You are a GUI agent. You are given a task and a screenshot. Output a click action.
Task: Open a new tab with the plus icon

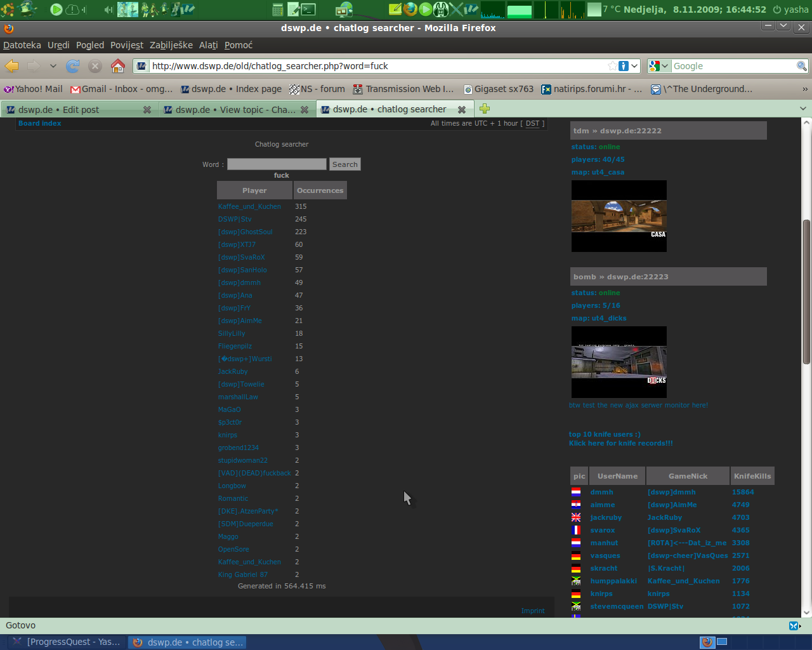[x=485, y=109]
